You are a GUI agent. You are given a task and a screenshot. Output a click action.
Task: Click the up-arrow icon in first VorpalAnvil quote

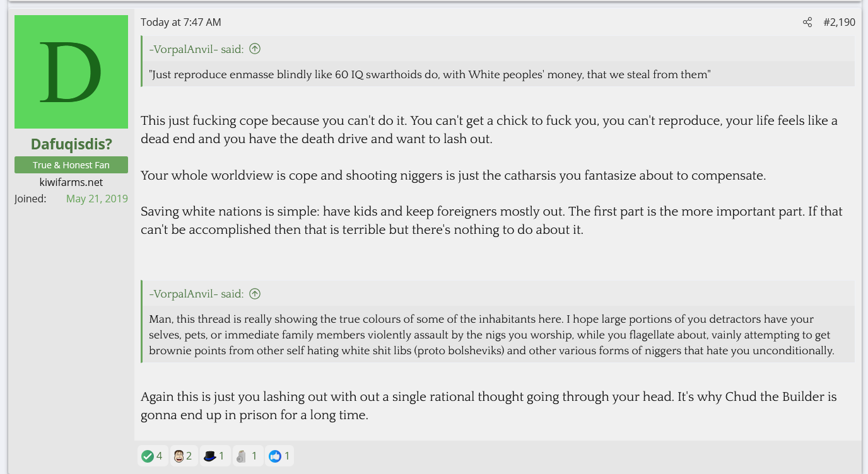255,49
